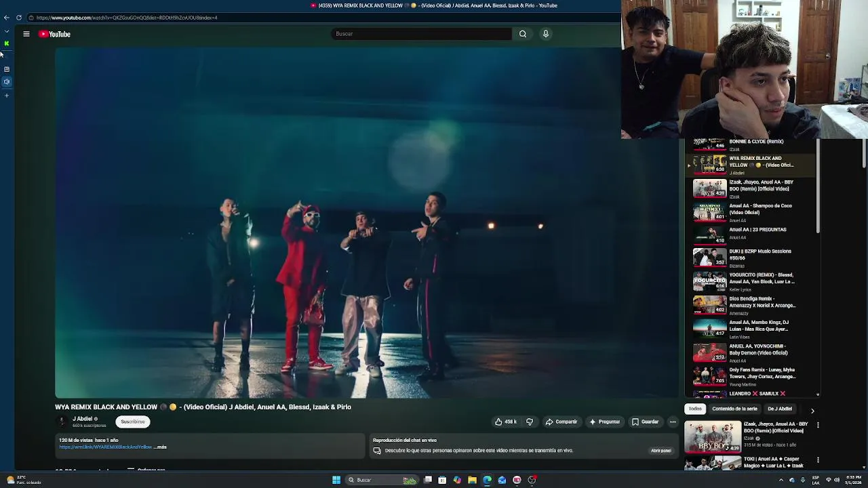868x488 pixels.
Task: Select the Todos filter chip
Action: (695, 409)
